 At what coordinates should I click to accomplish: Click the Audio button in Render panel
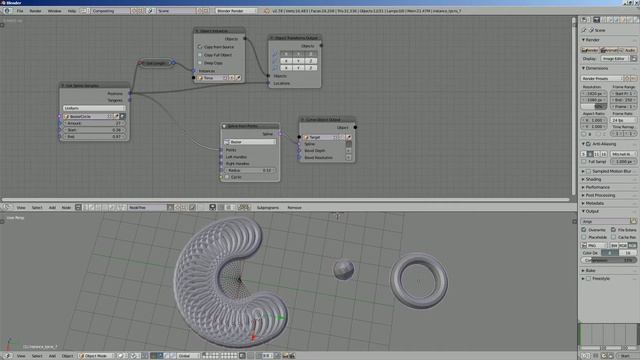pos(628,50)
